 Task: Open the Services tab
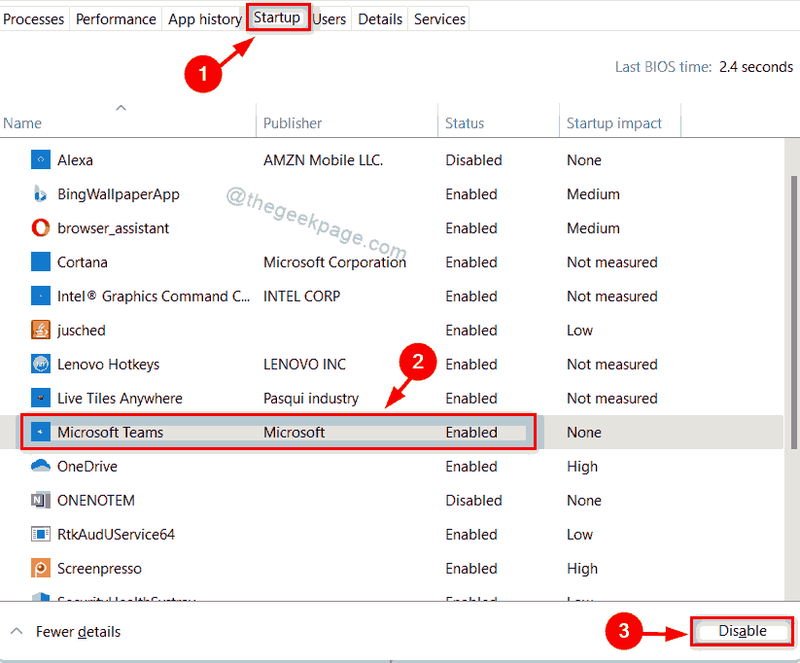[440, 19]
